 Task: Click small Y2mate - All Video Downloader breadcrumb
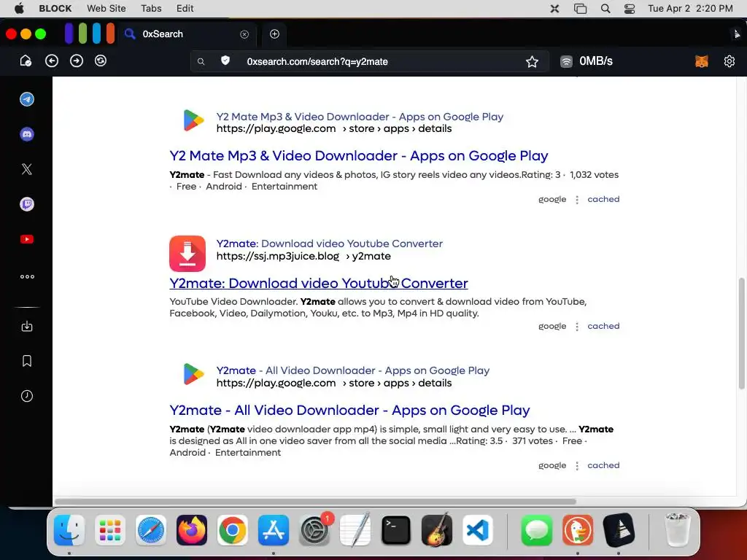pos(352,370)
